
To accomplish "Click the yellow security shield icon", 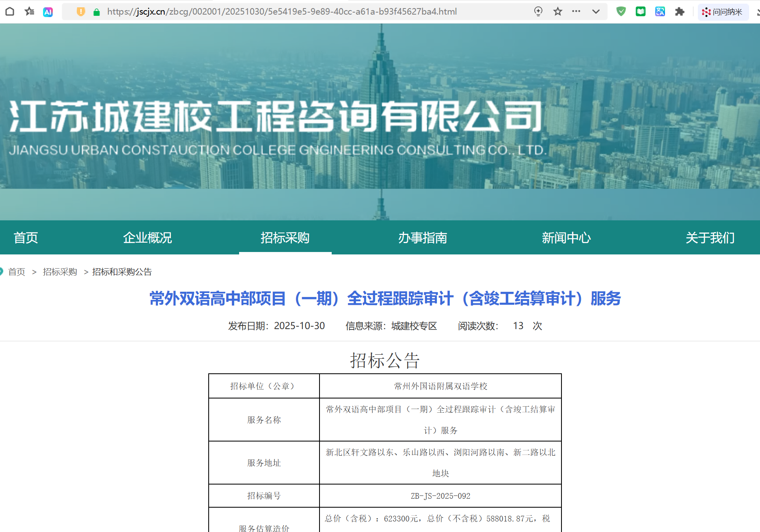I will (81, 12).
